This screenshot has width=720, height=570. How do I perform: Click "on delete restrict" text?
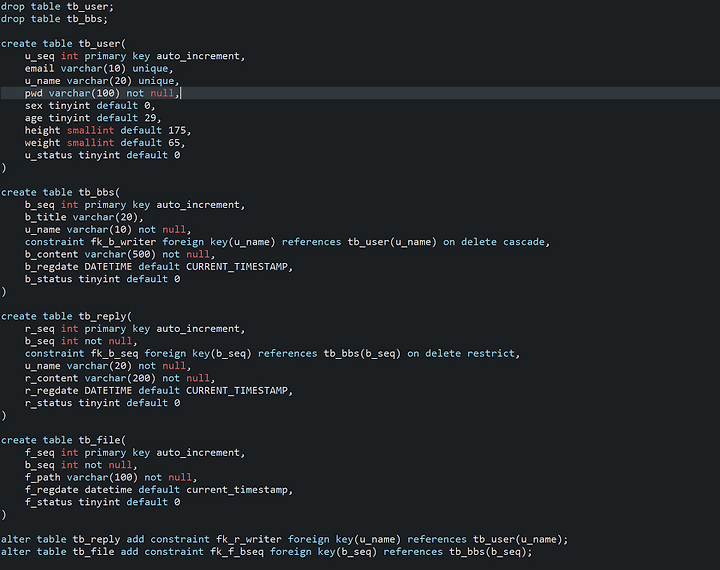[x=461, y=354]
